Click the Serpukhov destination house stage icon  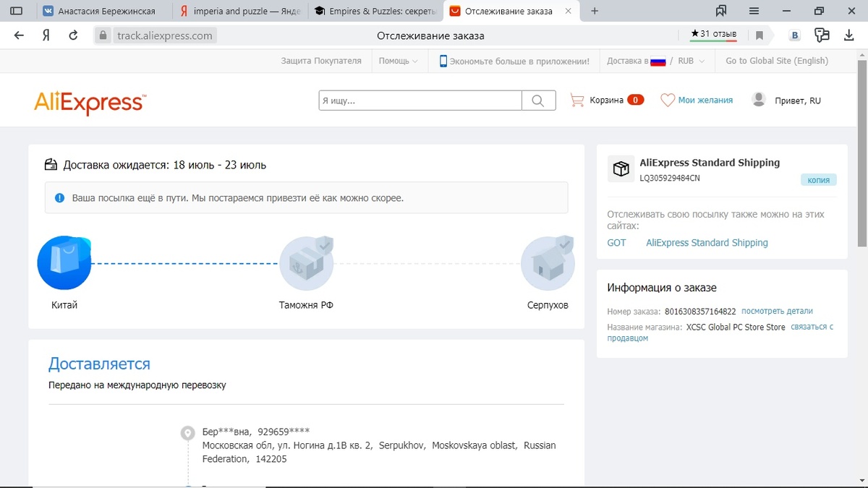(548, 262)
